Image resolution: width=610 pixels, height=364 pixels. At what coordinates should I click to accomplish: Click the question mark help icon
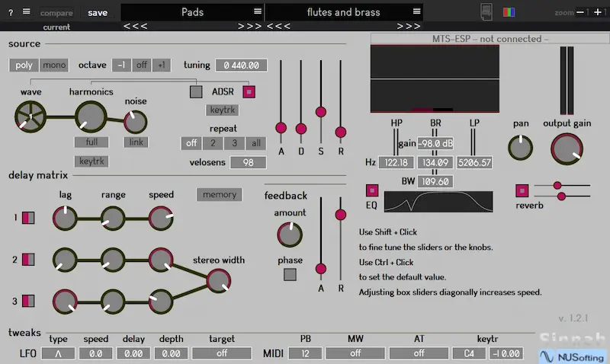(11, 11)
